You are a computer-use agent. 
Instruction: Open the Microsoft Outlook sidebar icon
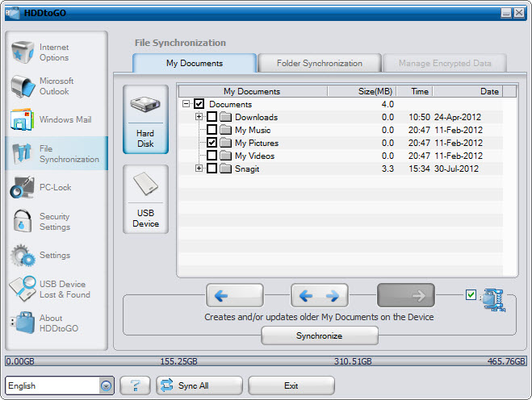click(23, 86)
